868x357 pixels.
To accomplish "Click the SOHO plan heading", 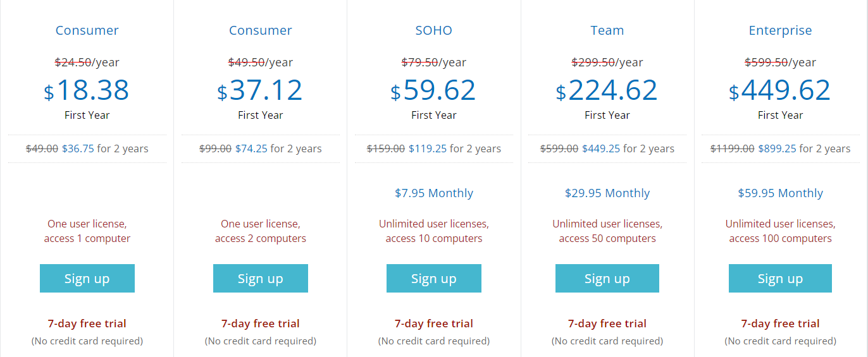I will pyautogui.click(x=434, y=30).
